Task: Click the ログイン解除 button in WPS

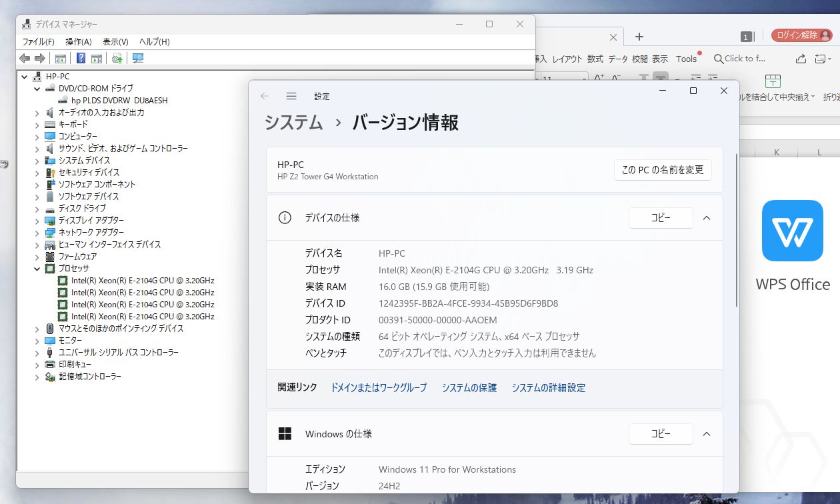Action: pyautogui.click(x=802, y=35)
